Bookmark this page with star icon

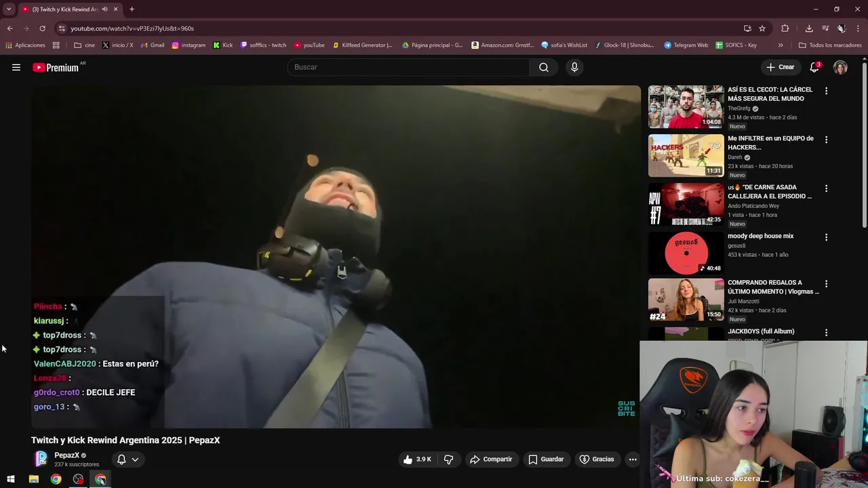[762, 28]
